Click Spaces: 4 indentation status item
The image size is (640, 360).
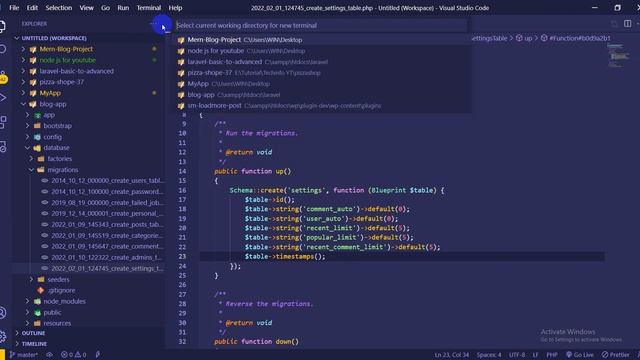pos(489,355)
